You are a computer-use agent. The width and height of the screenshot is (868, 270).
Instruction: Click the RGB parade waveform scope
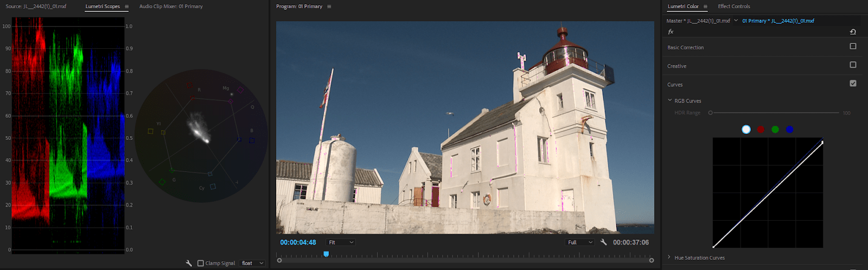click(68, 136)
